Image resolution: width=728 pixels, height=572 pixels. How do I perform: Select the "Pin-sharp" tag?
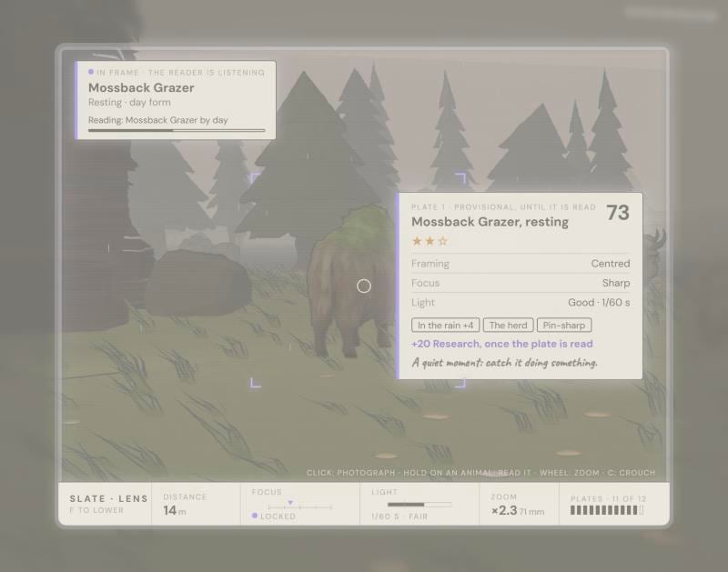point(564,326)
